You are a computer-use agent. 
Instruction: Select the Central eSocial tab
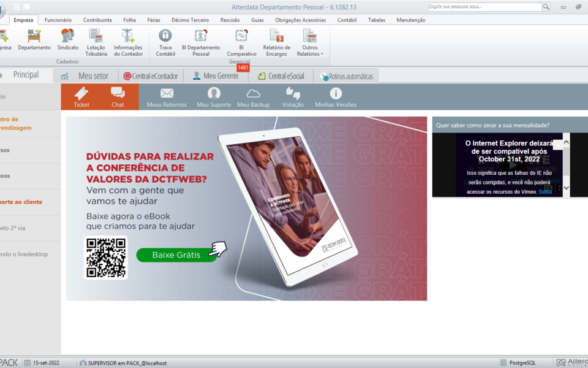tap(281, 76)
